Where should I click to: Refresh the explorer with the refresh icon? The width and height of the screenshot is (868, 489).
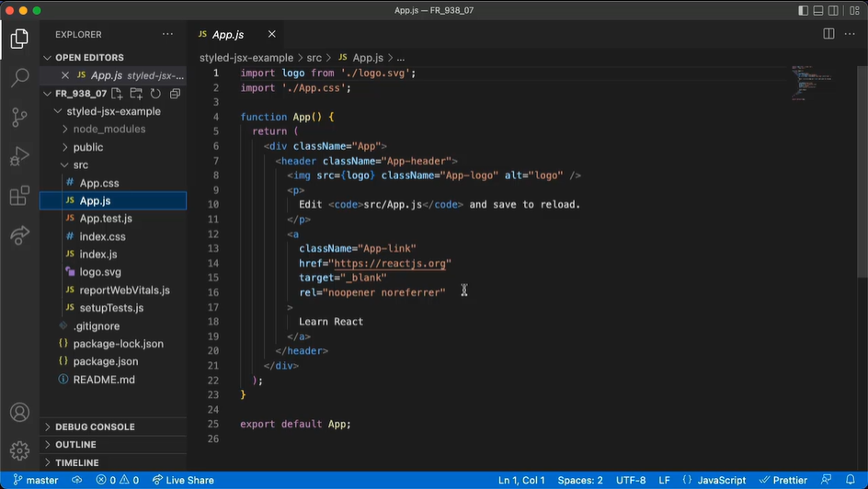tap(155, 94)
